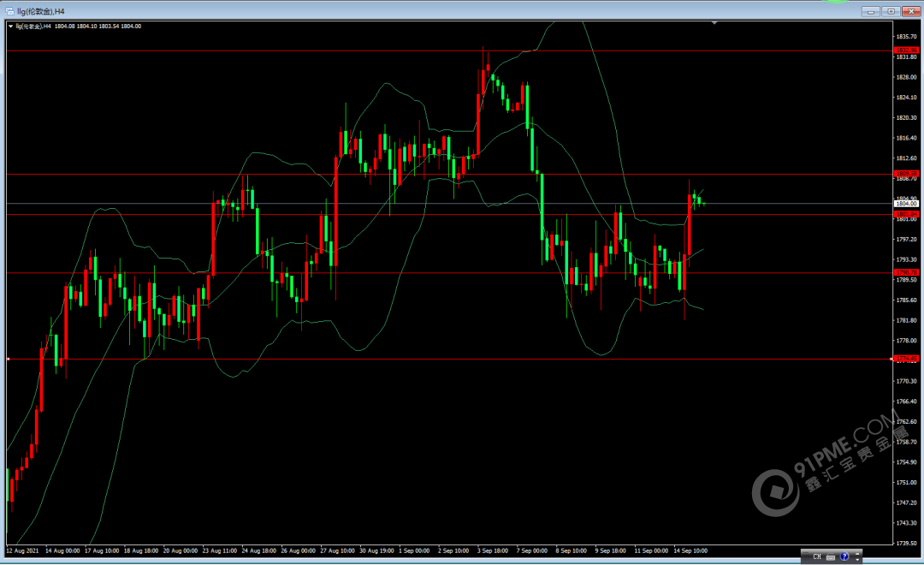
Task: Click the 1 Sep 00:00 time axis label
Action: (x=414, y=550)
